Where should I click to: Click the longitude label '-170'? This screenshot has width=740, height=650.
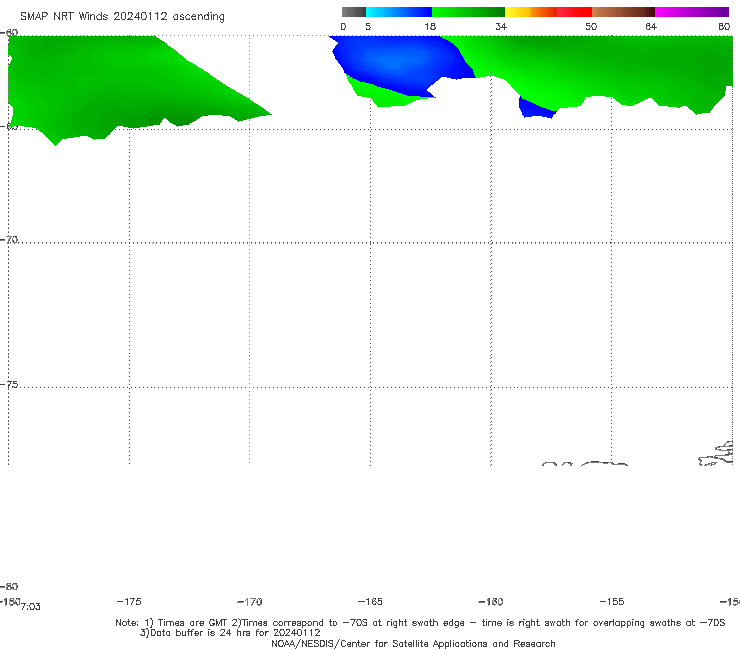pyautogui.click(x=250, y=601)
